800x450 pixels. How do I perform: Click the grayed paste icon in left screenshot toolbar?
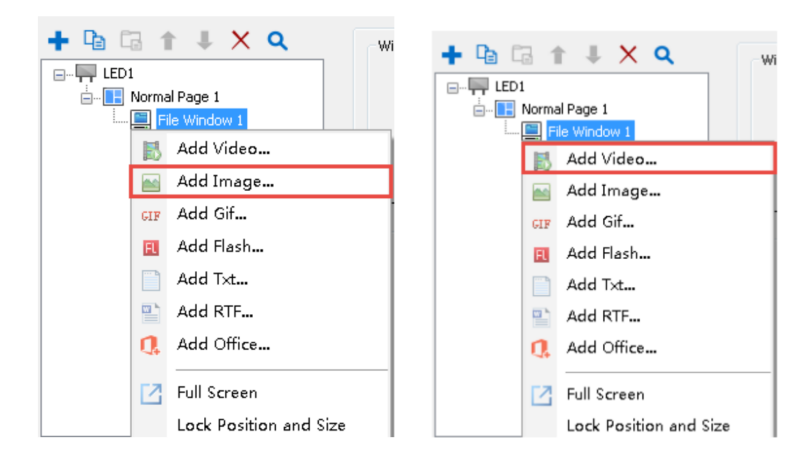131,40
